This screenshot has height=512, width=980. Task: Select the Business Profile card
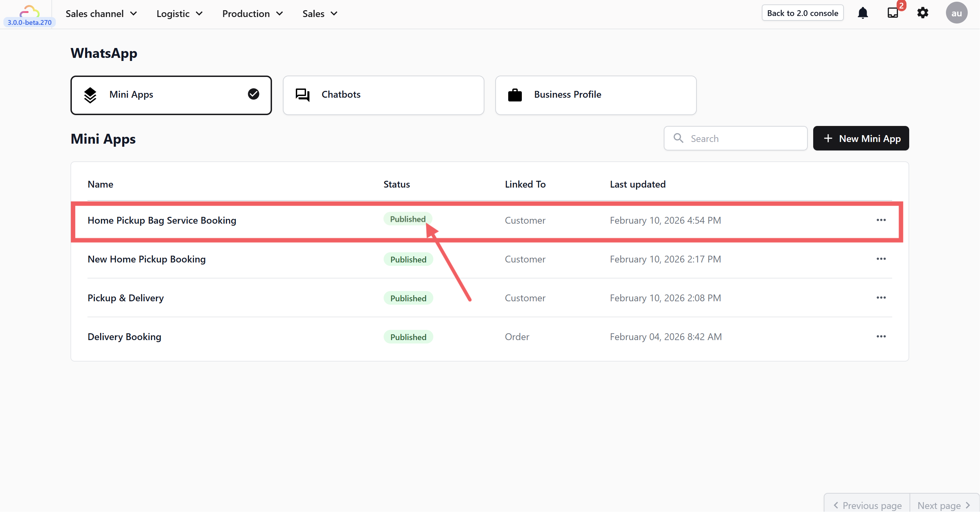click(x=595, y=95)
